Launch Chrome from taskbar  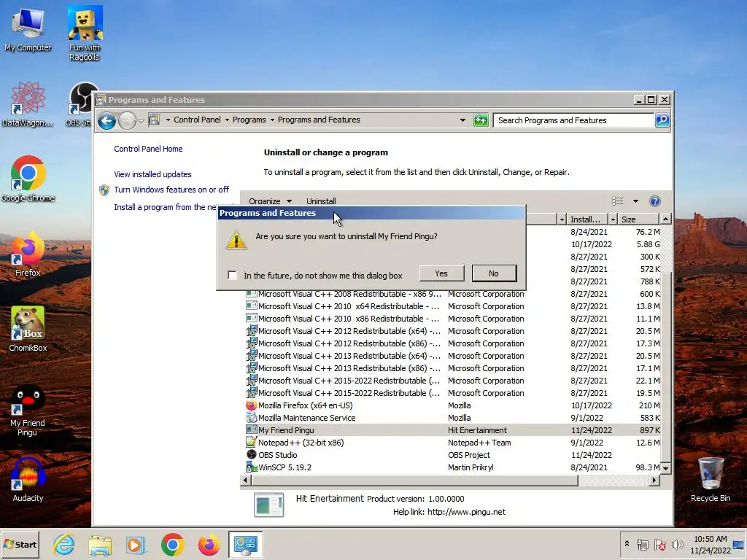tap(172, 544)
